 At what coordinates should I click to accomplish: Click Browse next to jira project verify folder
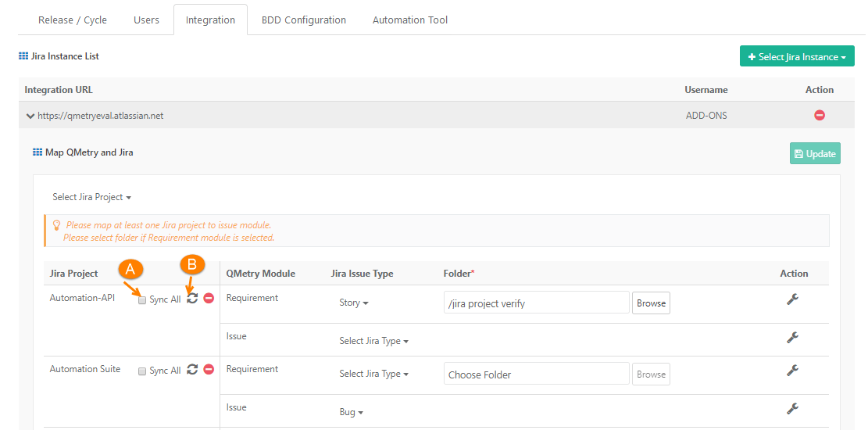[x=651, y=303]
